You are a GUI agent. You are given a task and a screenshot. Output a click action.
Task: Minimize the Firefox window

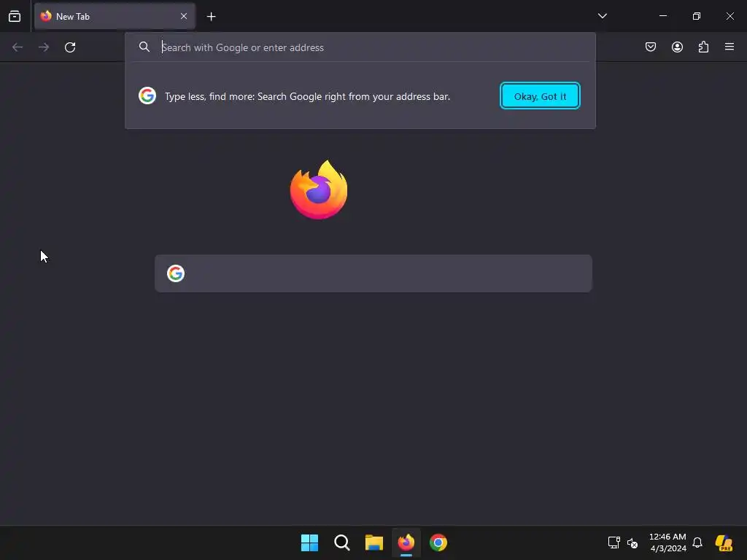pos(662,16)
